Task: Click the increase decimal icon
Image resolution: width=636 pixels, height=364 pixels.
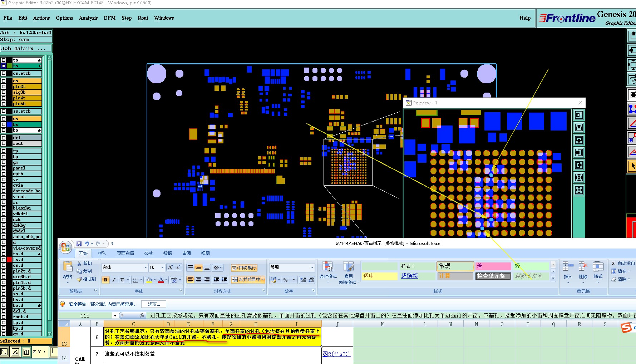Action: coord(303,280)
